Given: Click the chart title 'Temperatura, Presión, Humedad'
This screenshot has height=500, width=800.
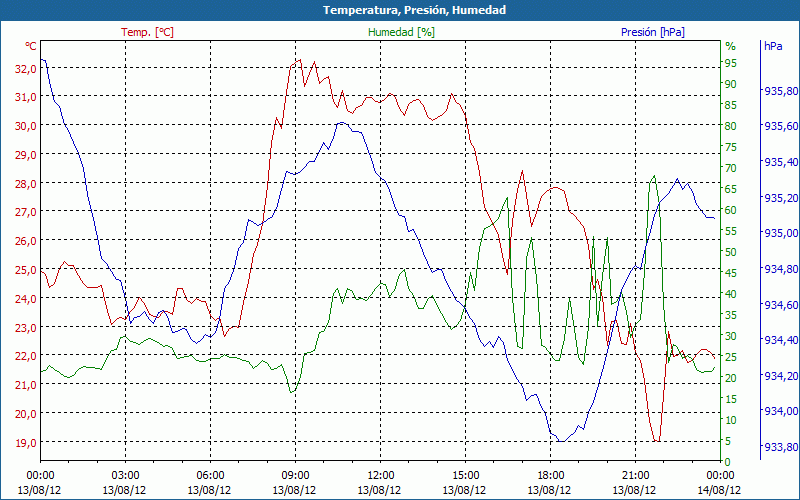Looking at the screenshot, I should coord(414,10).
